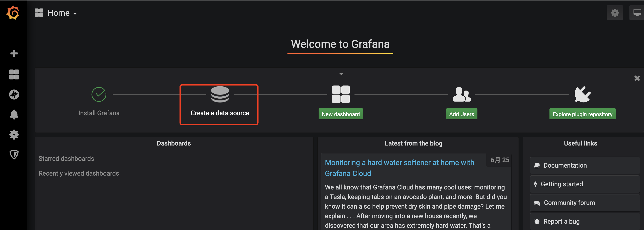Screen dimensions: 644x230
Task: Click the green checkmark Install Grafana step
Action: (x=99, y=95)
